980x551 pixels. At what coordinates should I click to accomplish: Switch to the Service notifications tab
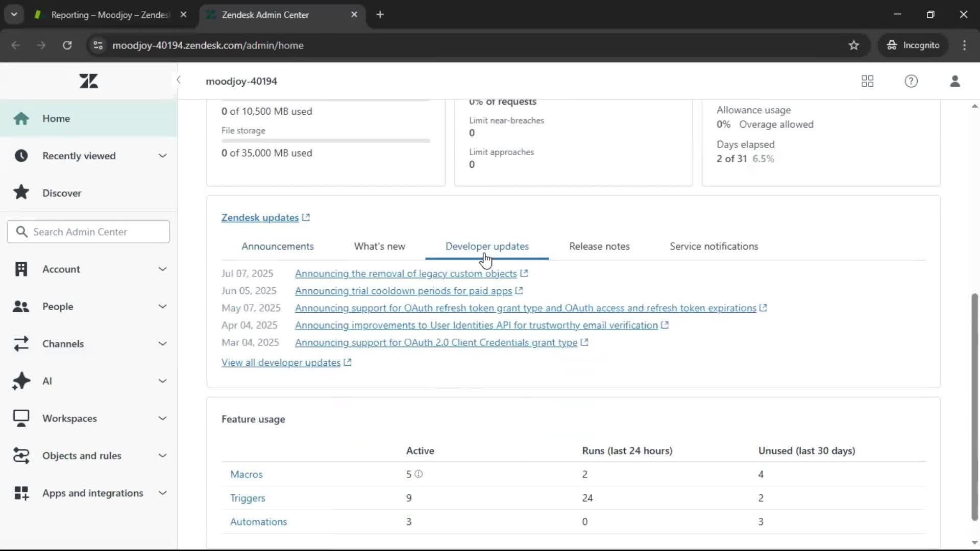[714, 246]
